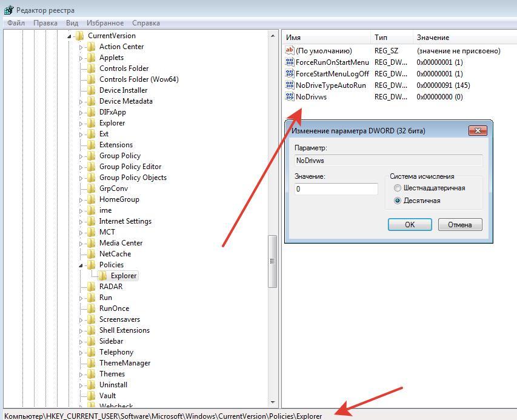Viewport: 517px width, 420px height.
Task: Click the Applets folder icon
Action: (x=92, y=58)
